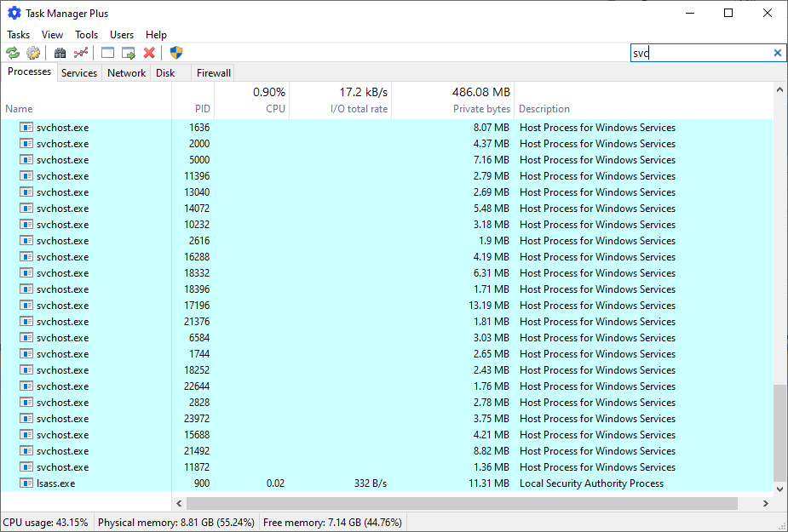Image resolution: width=788 pixels, height=532 pixels.
Task: Click Free memory 7.14 GB status entry
Action: click(332, 523)
